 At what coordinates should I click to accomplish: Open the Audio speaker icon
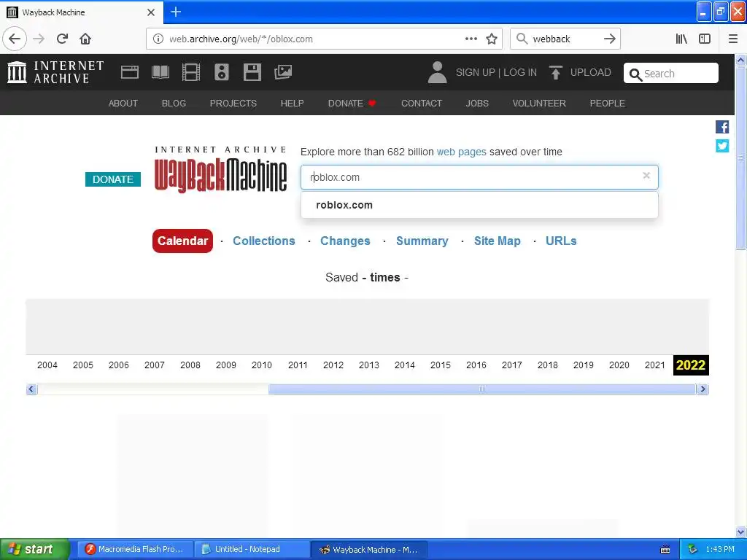[222, 72]
